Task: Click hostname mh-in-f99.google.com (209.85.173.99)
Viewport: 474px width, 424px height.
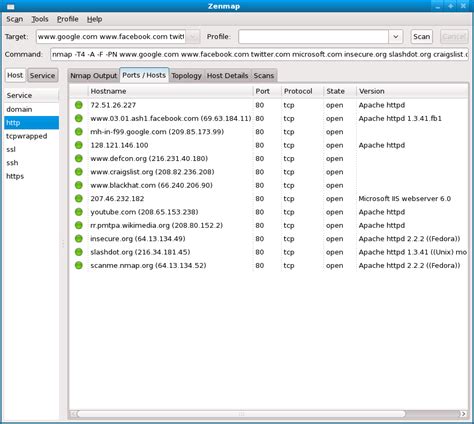Action: pos(157,132)
